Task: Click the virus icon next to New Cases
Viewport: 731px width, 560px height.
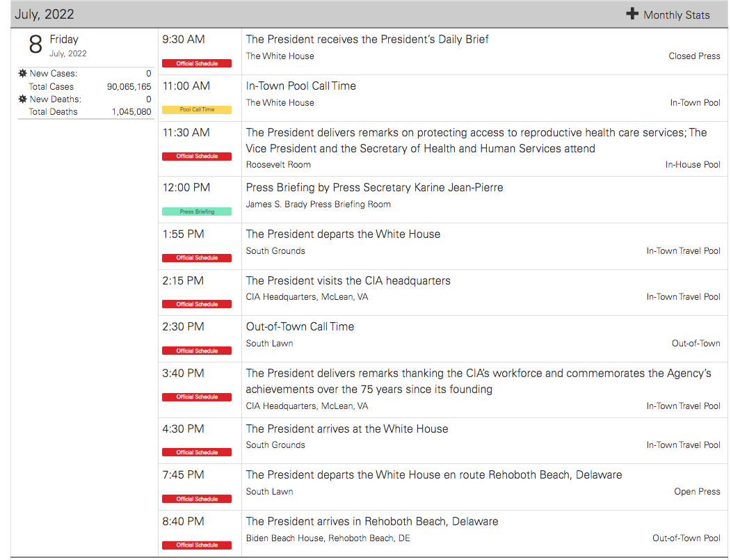Action: 22,73
